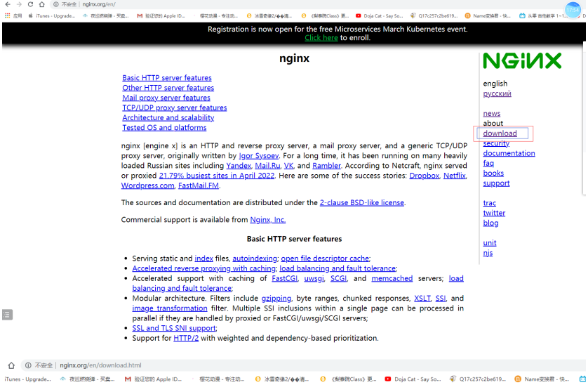Click the NGINX logo
Image resolution: width=588 pixels, height=385 pixels.
pyautogui.click(x=522, y=61)
